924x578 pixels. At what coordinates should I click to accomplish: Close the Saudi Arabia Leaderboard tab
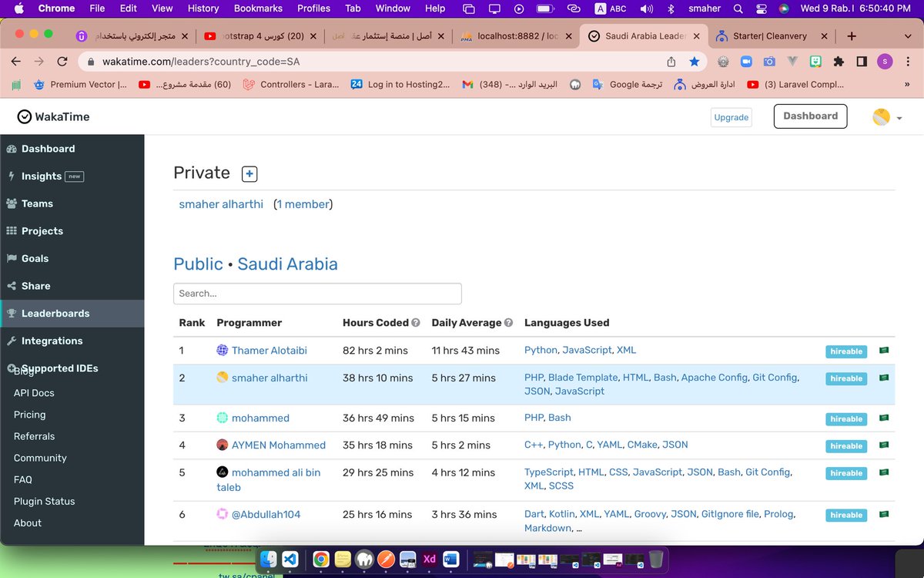point(696,36)
